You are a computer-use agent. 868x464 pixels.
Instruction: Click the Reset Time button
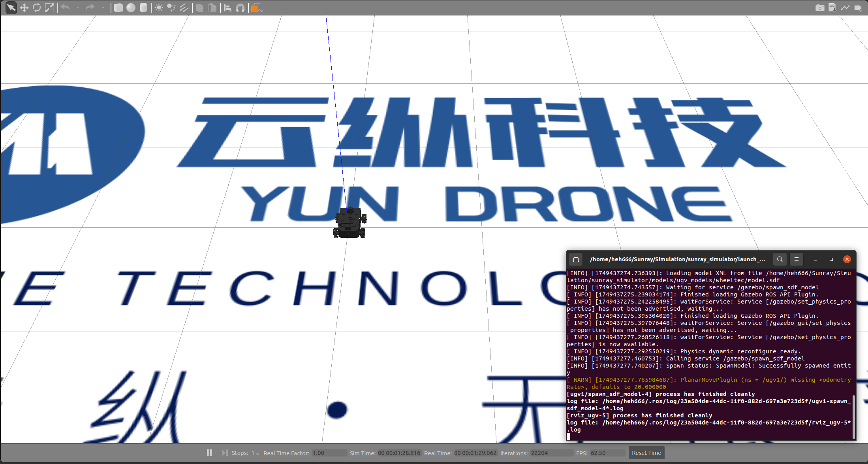tap(646, 453)
